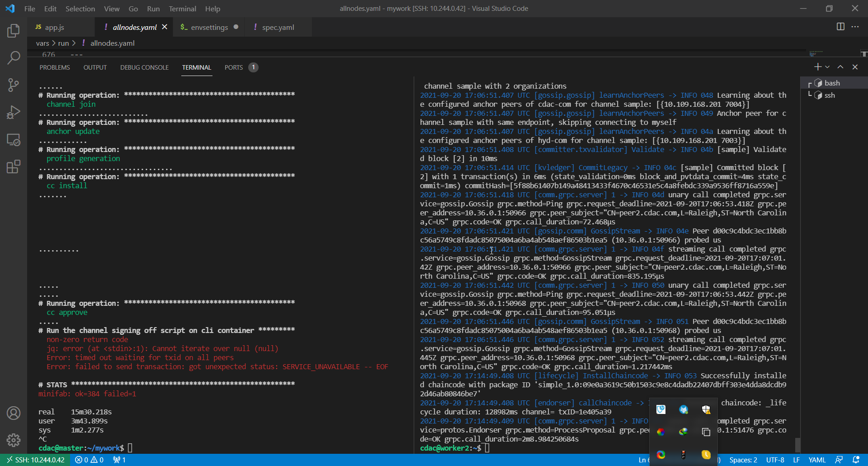Open the colorful circle tray icon

(661, 432)
